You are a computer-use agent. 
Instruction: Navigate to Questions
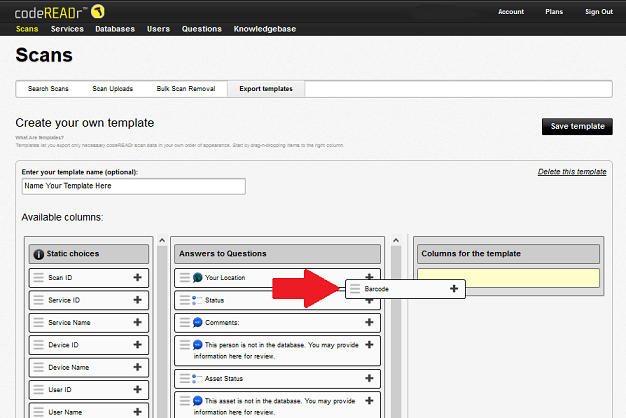click(x=202, y=29)
